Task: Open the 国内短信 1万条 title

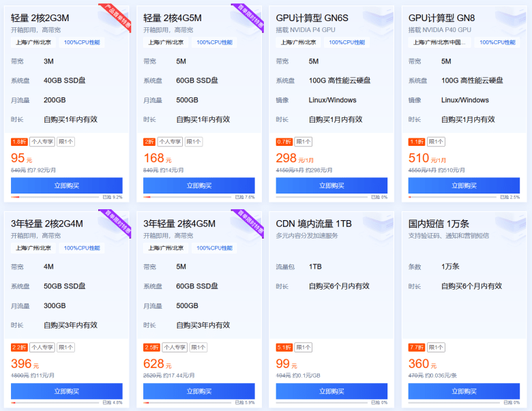Action: [x=439, y=224]
